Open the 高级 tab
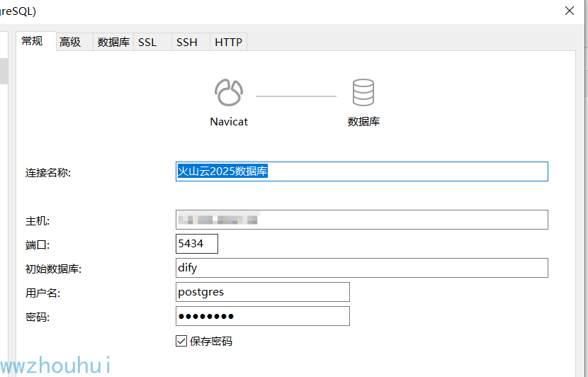 point(74,42)
